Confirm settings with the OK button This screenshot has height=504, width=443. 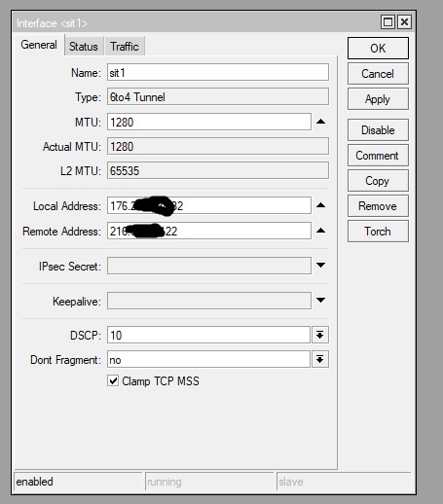click(x=378, y=48)
